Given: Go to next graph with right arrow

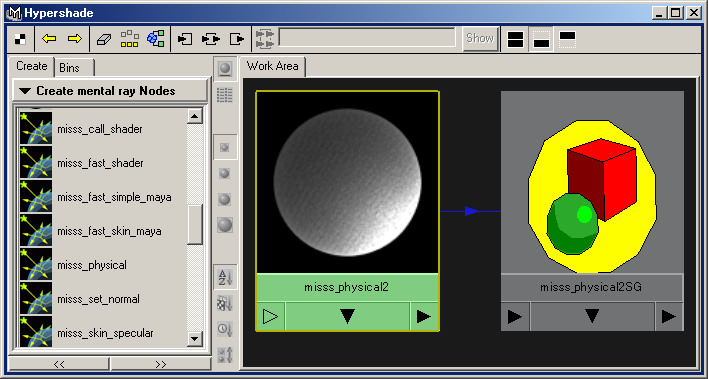Looking at the screenshot, I should (75, 39).
